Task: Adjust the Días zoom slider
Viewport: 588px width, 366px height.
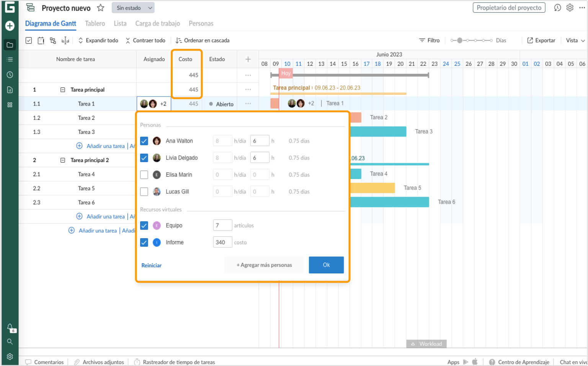Action: [x=471, y=41]
